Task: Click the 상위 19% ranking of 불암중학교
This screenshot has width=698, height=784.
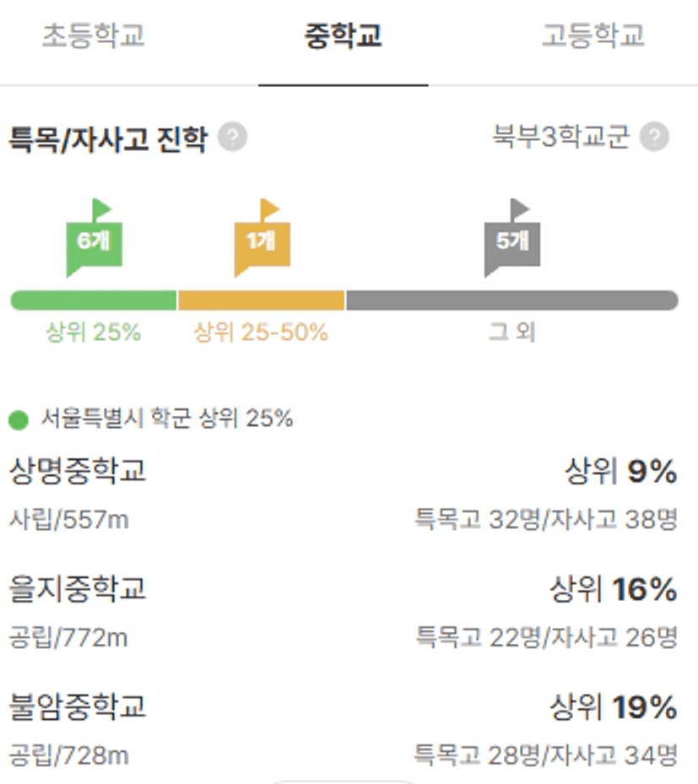Action: 614,707
